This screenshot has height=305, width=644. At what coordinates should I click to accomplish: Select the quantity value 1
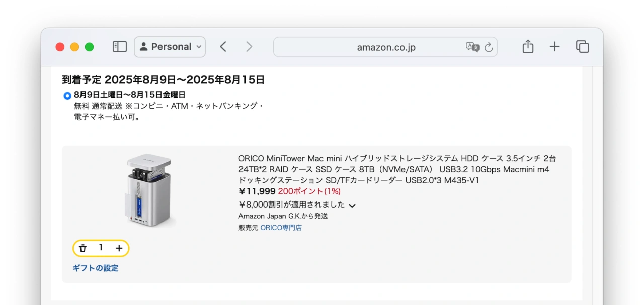click(101, 248)
